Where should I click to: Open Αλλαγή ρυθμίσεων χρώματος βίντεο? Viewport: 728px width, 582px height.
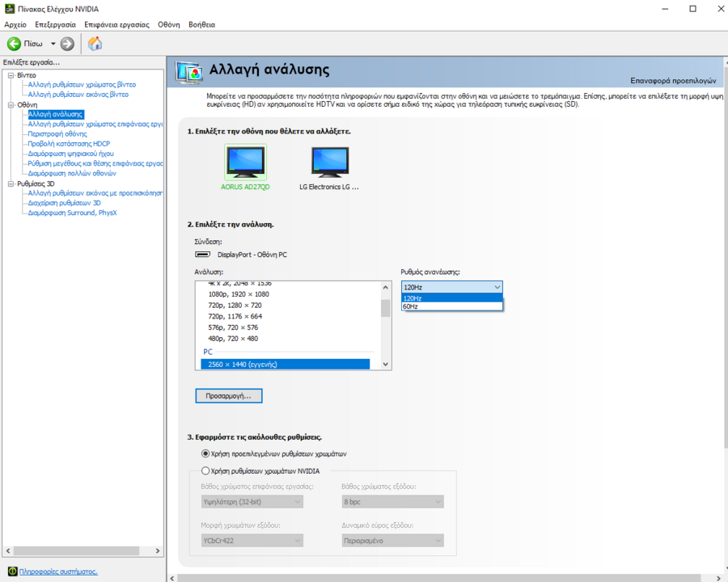82,84
